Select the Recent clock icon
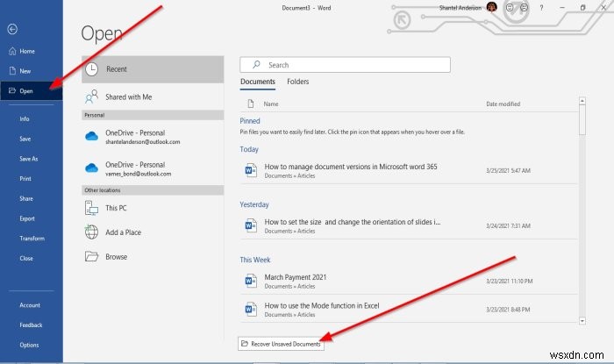The height and width of the screenshot is (364, 614). 91,69
